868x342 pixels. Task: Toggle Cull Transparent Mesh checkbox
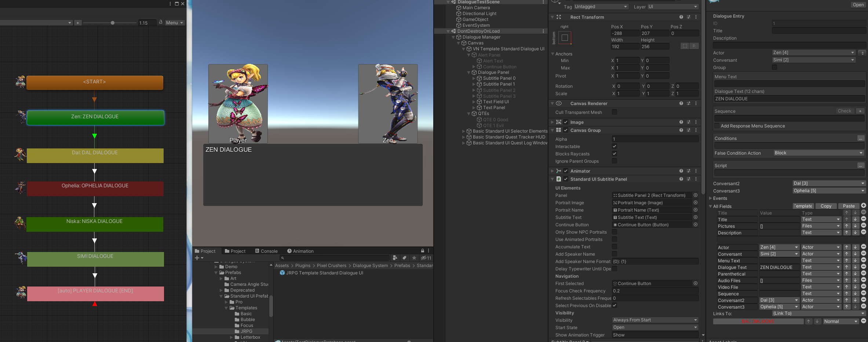click(614, 112)
